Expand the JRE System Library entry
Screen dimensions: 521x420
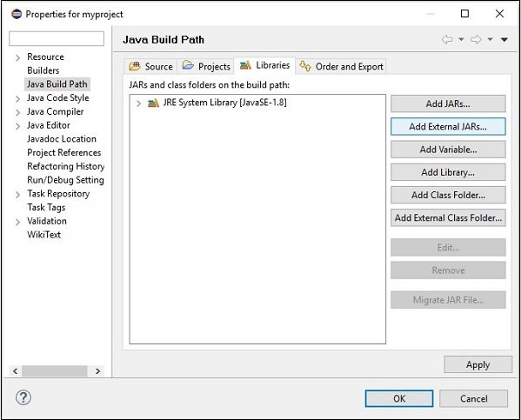(x=138, y=103)
